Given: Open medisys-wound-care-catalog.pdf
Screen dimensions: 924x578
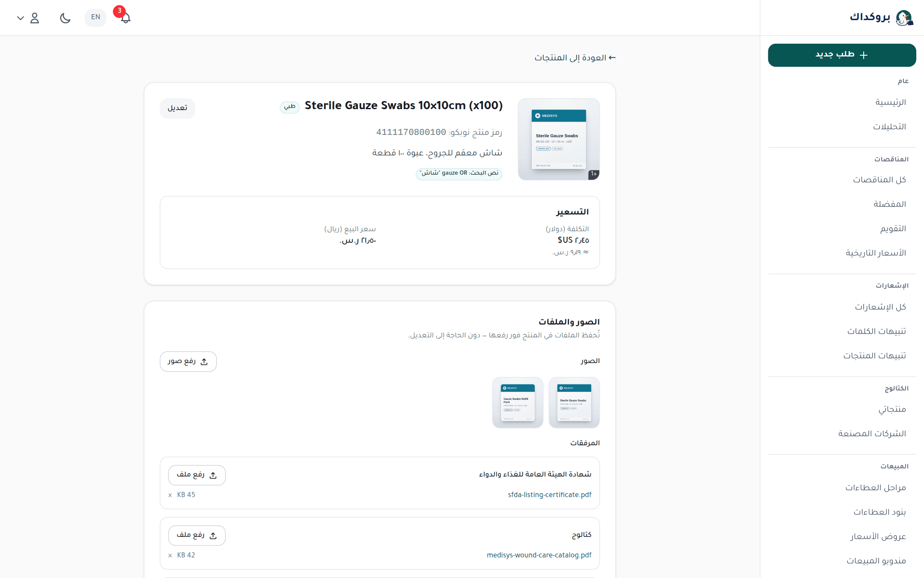Looking at the screenshot, I should 539,555.
